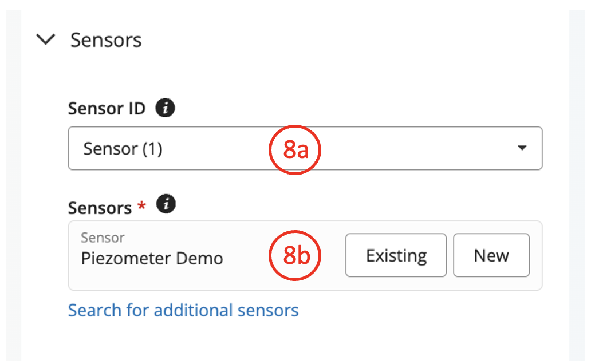591x364 pixels.
Task: Click the red 8a callout marker
Action: tap(296, 149)
